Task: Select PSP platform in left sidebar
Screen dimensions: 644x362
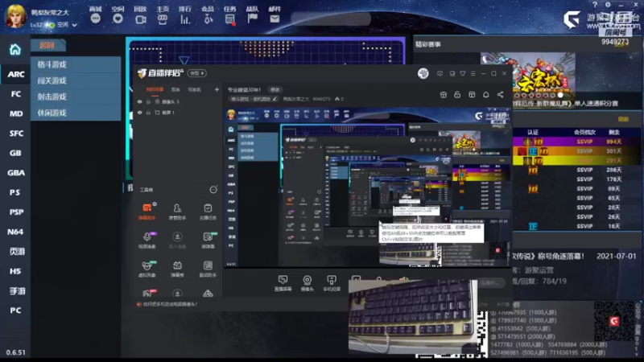Action: (x=15, y=212)
